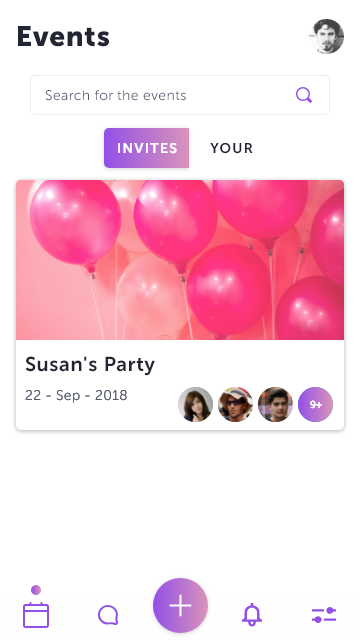
Task: Click the 9+ more attendees badge
Action: (316, 404)
